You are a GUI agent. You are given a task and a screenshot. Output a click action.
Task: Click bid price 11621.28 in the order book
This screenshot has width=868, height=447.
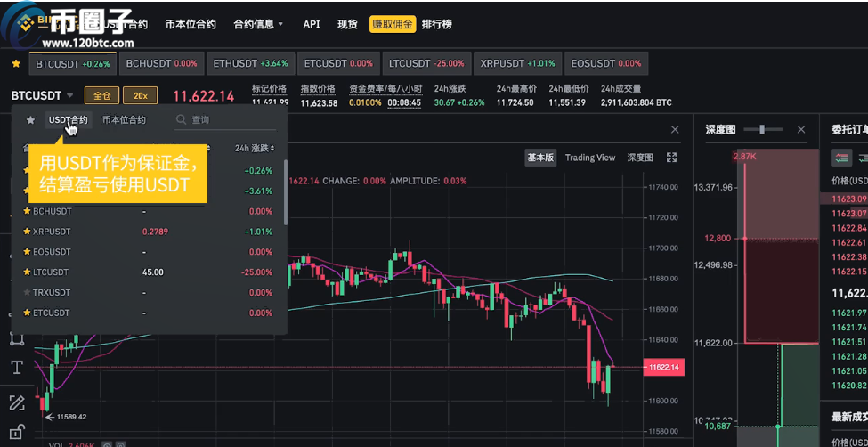(849, 356)
